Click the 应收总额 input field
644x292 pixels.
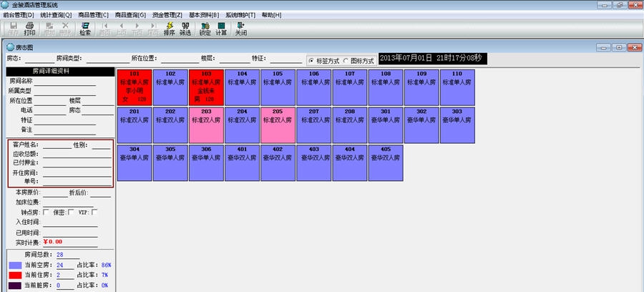click(77, 154)
